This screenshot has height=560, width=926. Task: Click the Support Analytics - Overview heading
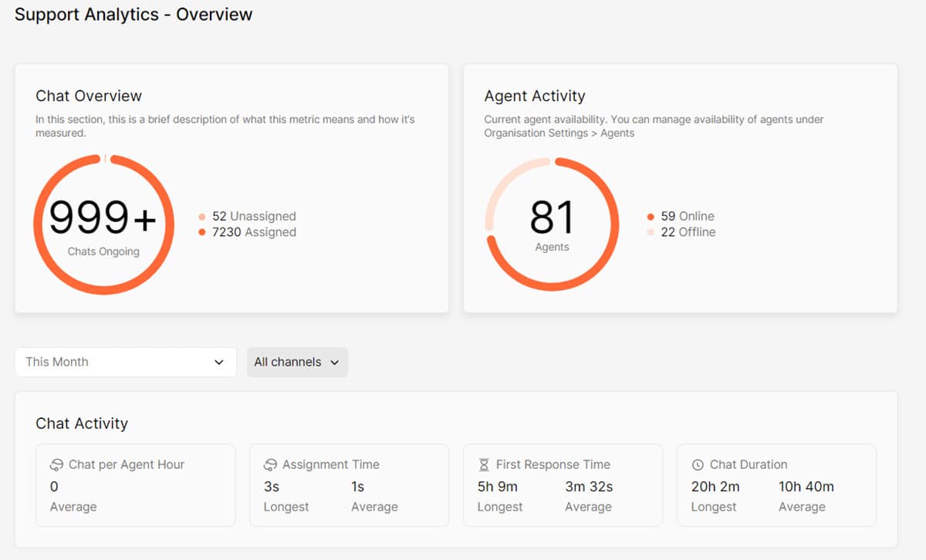(133, 15)
